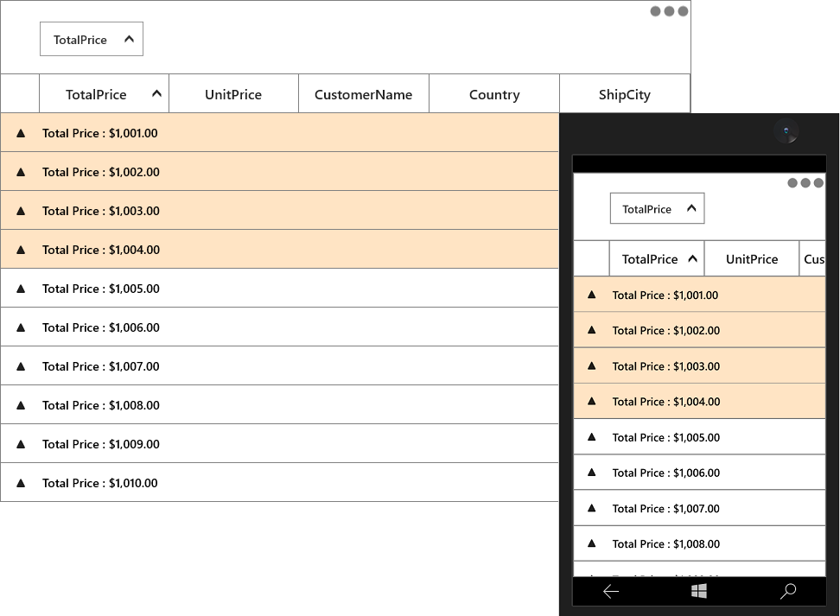
Task: Click the Country column header
Action: 494,93
